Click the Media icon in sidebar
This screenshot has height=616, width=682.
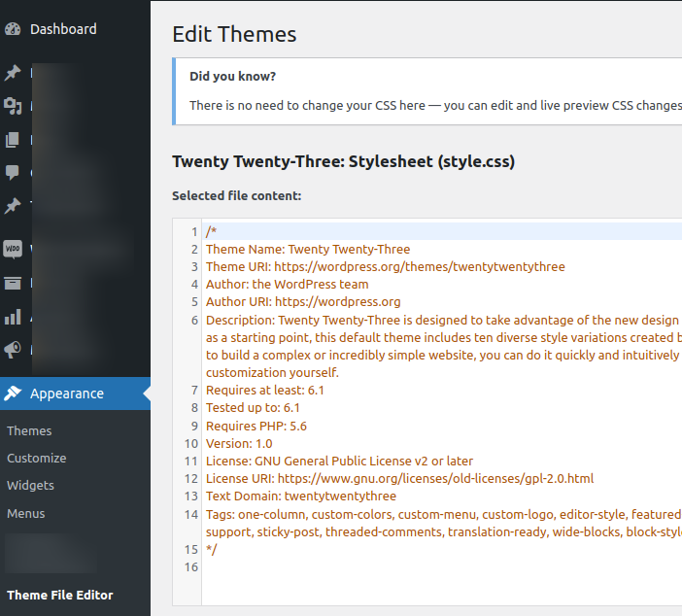tap(13, 106)
